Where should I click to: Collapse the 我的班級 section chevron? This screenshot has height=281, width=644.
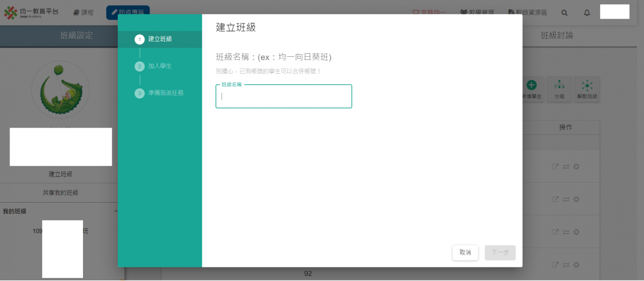(115, 212)
